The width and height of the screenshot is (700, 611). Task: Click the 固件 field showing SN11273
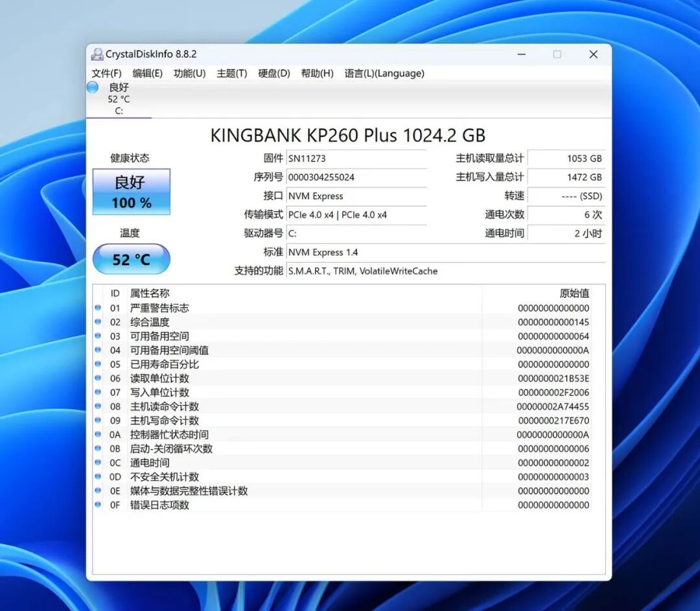[x=356, y=159]
